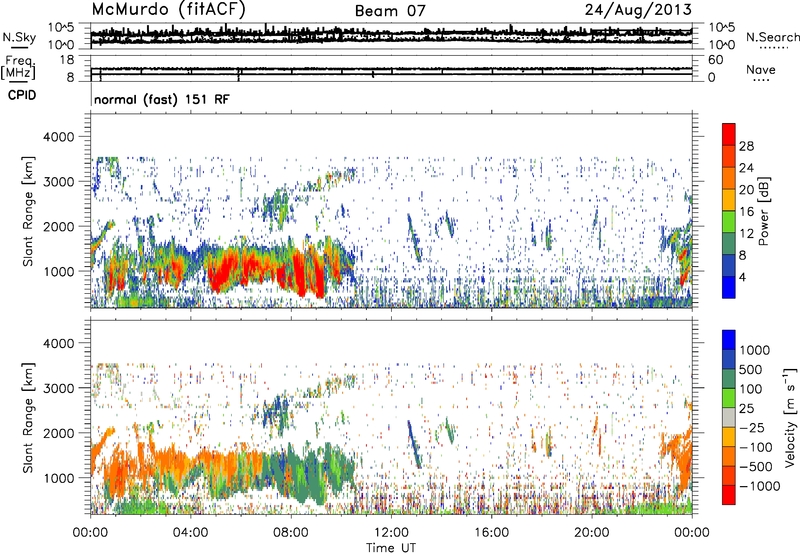
Task: Click the 18 tick on the Freq. axis
Action: click(x=66, y=60)
